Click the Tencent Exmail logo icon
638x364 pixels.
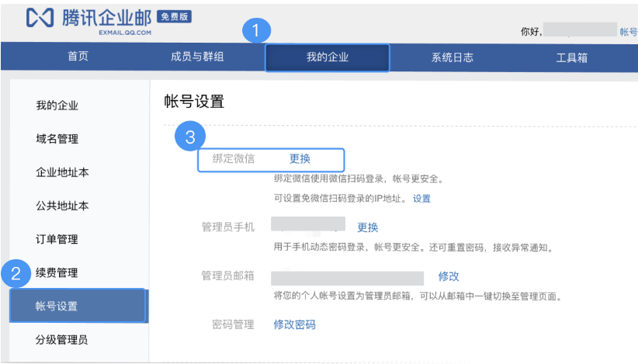[40, 19]
